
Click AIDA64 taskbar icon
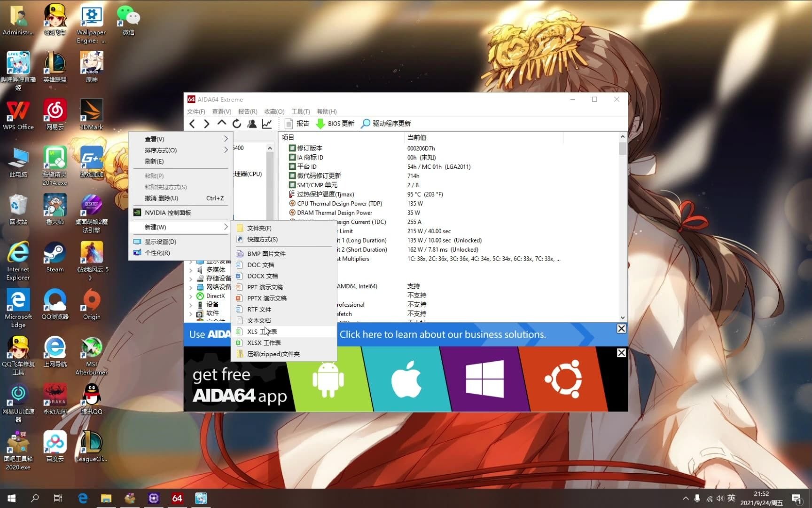tap(177, 498)
